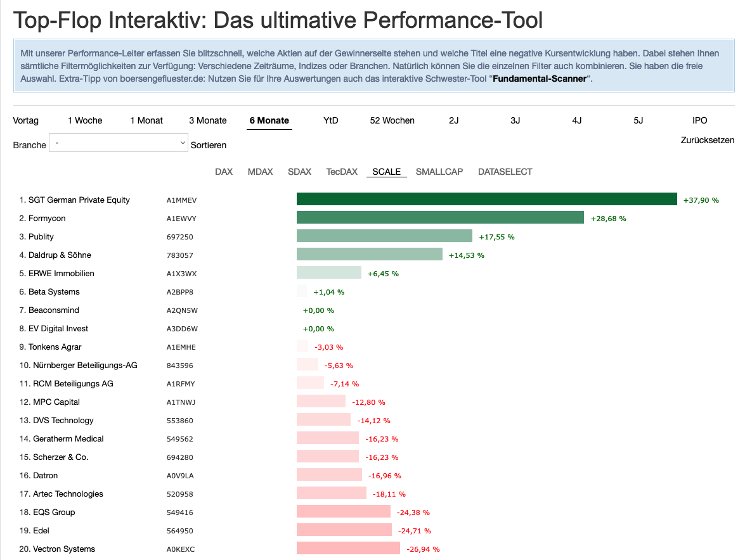The image size is (745, 560).
Task: Click the EQS Group -24,38 % bar
Action: click(x=344, y=511)
